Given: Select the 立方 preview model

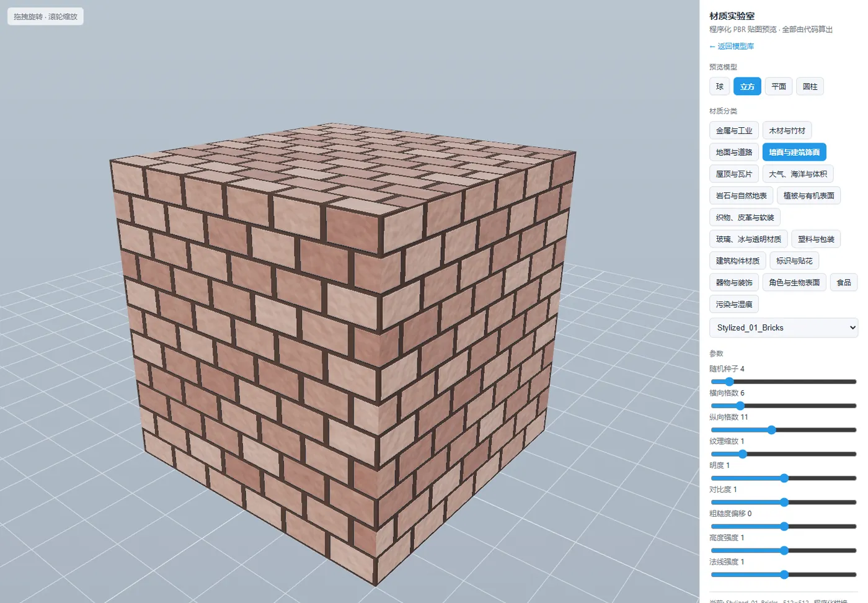Looking at the screenshot, I should (747, 86).
